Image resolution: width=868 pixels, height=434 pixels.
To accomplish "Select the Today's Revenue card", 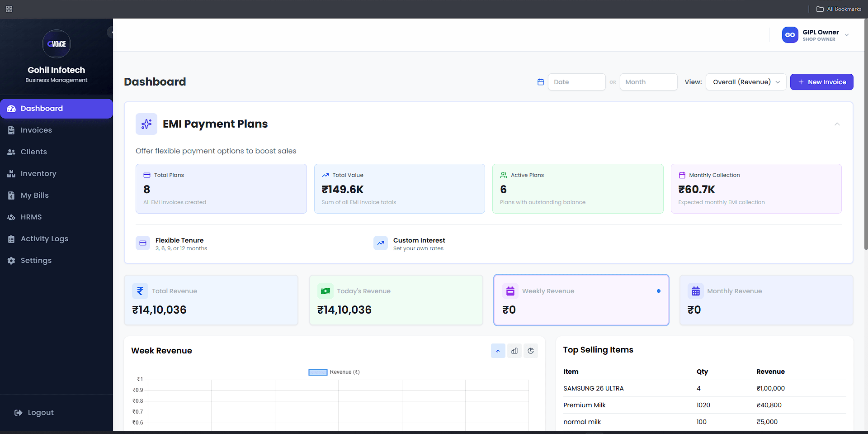I will pyautogui.click(x=396, y=300).
